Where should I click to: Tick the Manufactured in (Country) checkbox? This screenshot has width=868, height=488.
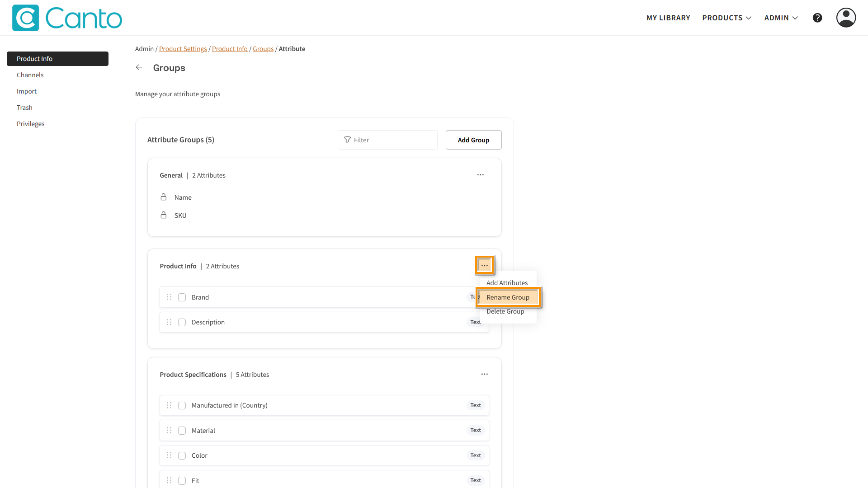[x=182, y=405]
